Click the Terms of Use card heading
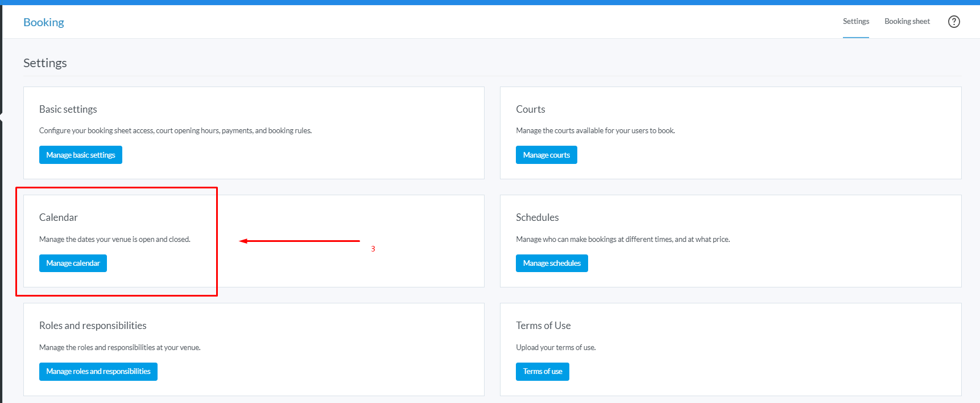The height and width of the screenshot is (403, 980). (543, 326)
